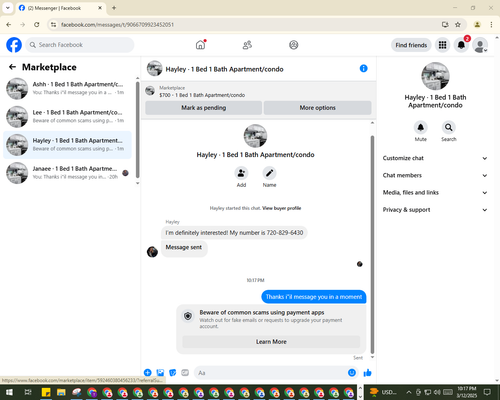500x400 pixels.
Task: Go back in browser history
Action: (x=9, y=25)
